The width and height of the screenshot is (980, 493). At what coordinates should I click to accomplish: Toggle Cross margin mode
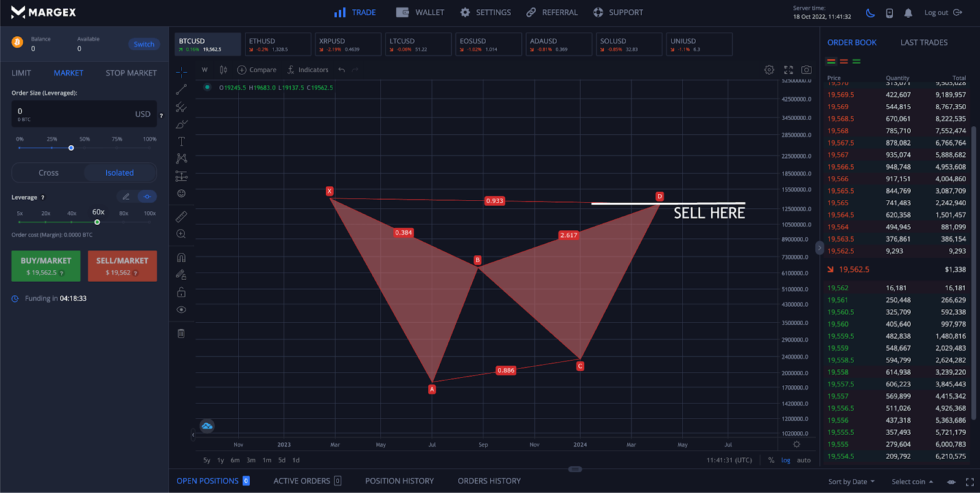(x=48, y=173)
